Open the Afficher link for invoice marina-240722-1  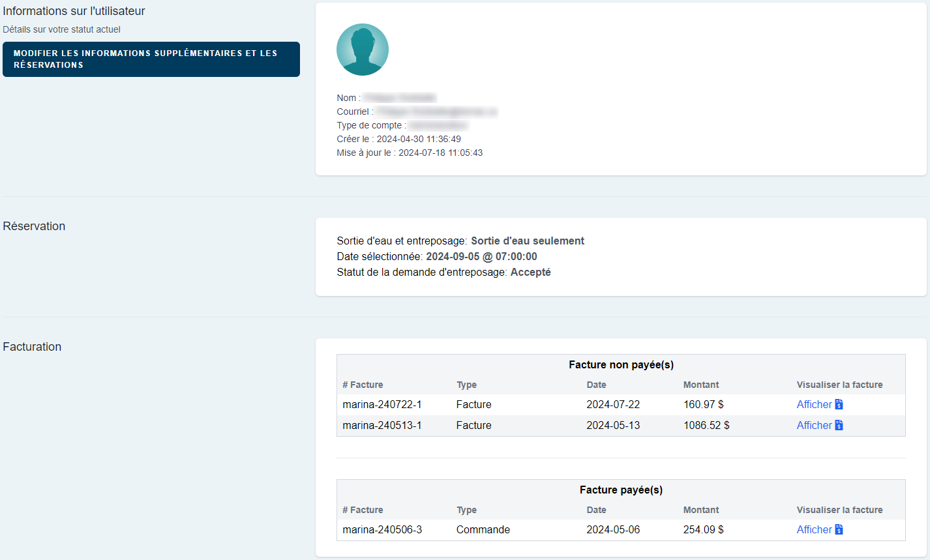pos(814,404)
